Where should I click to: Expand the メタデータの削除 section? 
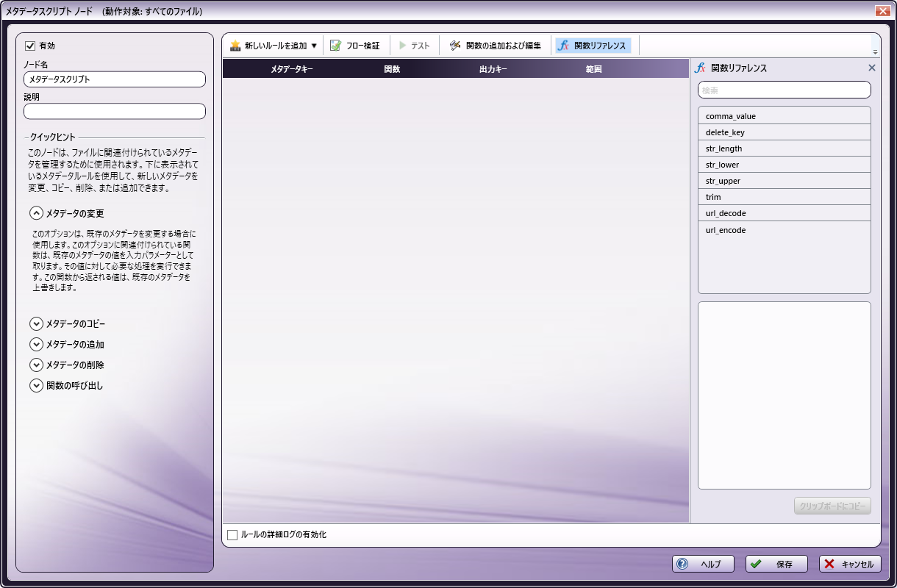coord(36,365)
